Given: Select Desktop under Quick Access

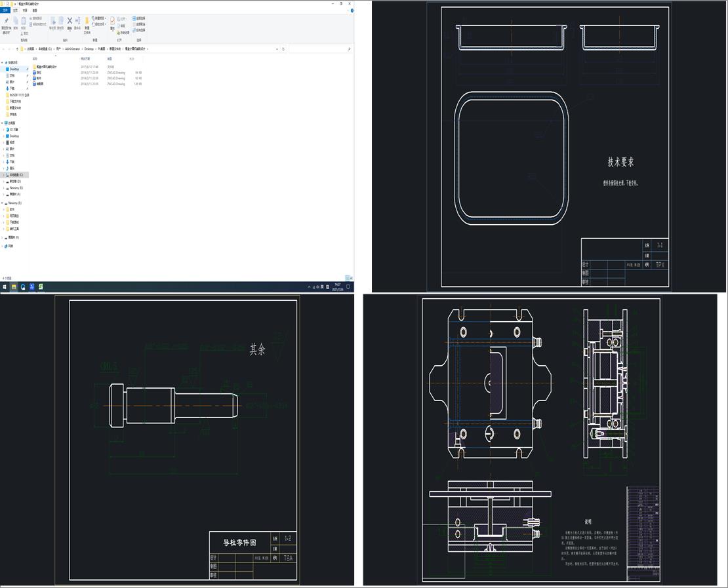Looking at the screenshot, I should pos(14,69).
